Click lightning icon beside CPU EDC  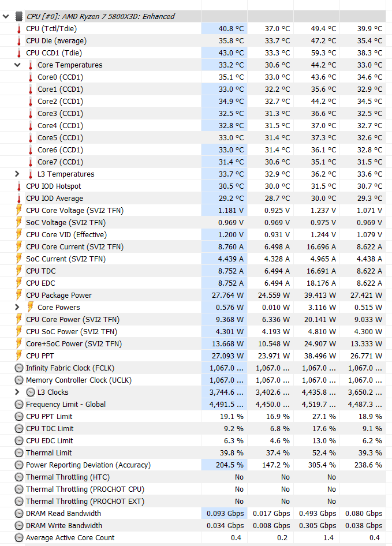(19, 283)
